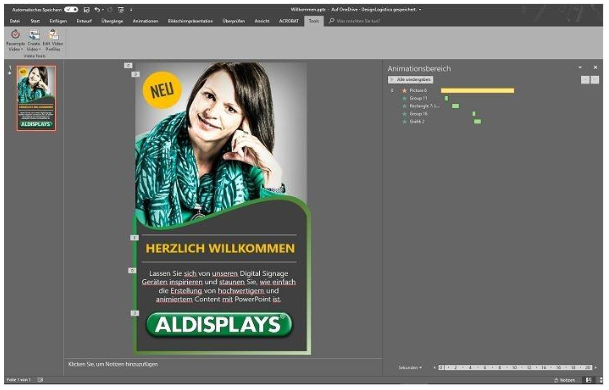609x390 pixels.
Task: Click animation tag beside HERZLICH WILLKOMMEN heading
Action: click(134, 237)
